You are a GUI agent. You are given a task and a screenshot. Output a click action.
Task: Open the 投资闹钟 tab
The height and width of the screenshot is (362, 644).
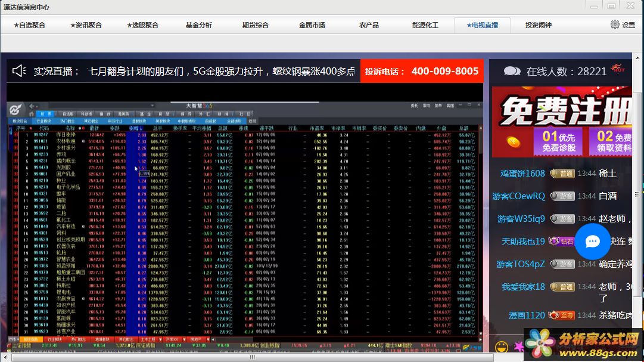(x=539, y=25)
